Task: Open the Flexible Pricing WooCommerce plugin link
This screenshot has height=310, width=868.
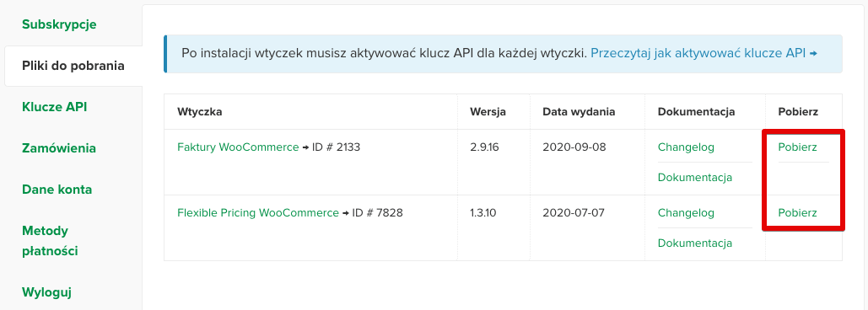Action: pyautogui.click(x=258, y=213)
